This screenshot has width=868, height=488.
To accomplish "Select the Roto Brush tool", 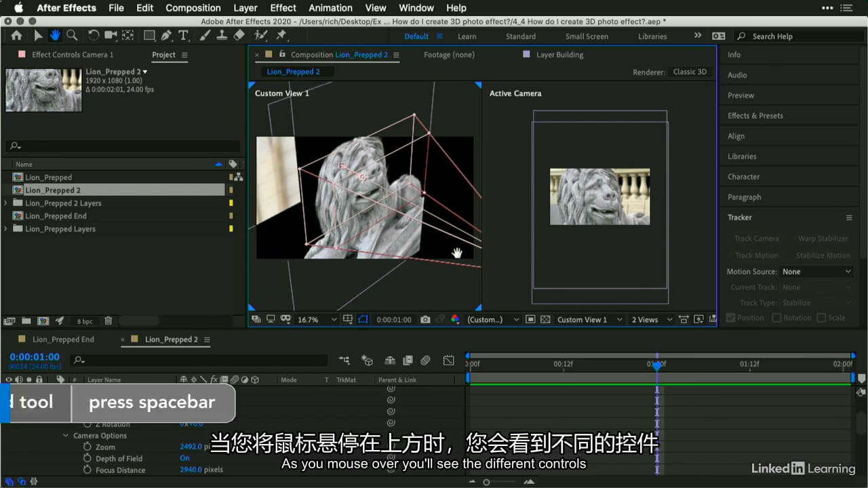I will [x=261, y=36].
